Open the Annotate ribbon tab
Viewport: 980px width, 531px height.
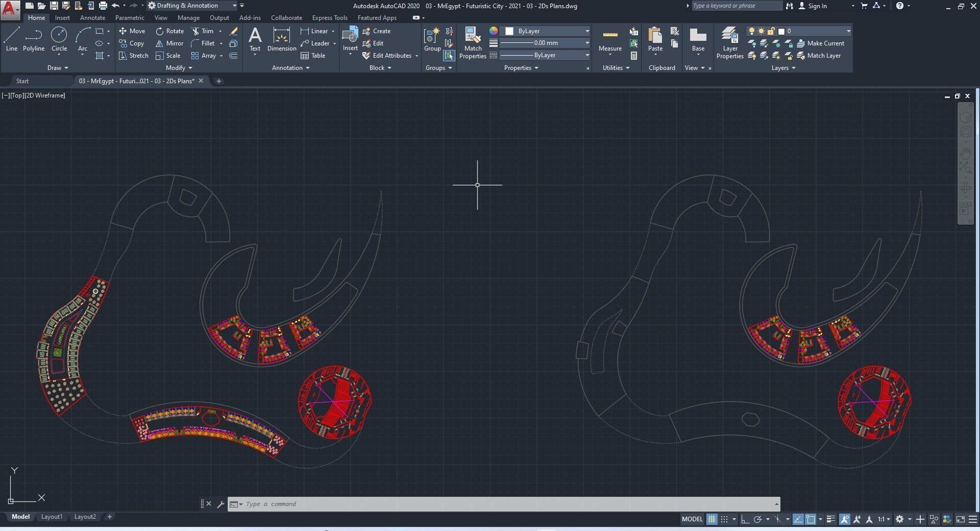(92, 18)
